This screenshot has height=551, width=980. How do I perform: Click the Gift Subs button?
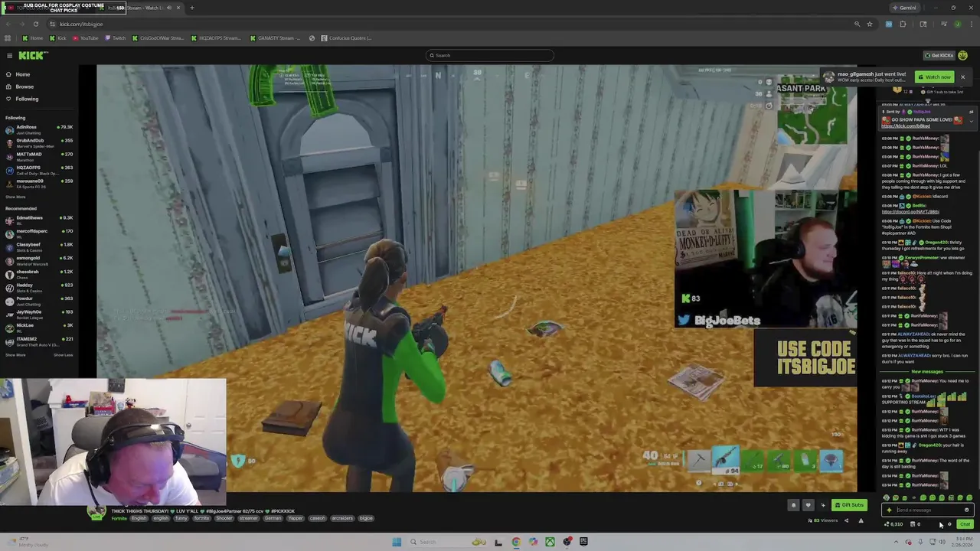point(849,505)
